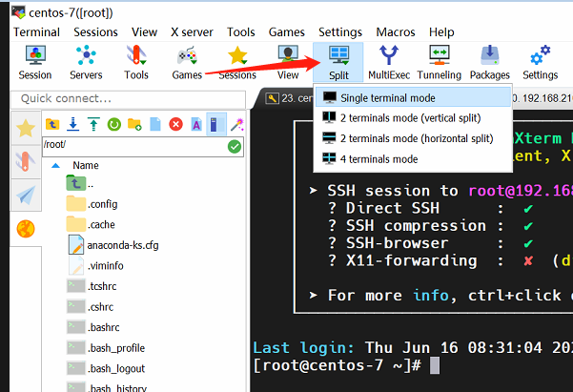Screen dimensions: 573x392
Task: Toggle the highlighted blue panel icon in SFTP toolbar
Action: click(x=216, y=124)
